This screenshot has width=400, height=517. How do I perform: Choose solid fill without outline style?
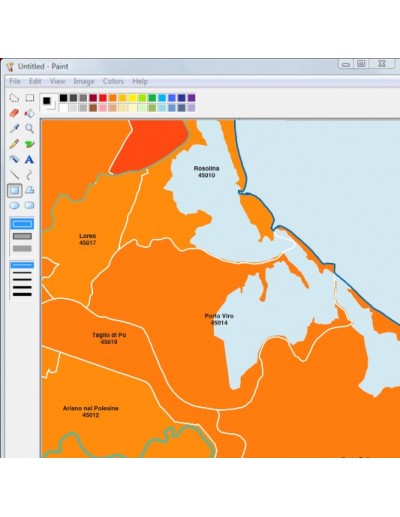pyautogui.click(x=22, y=249)
